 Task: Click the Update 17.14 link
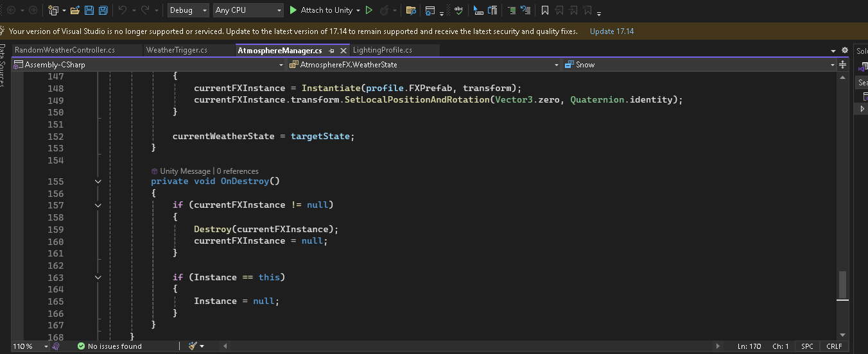(611, 31)
